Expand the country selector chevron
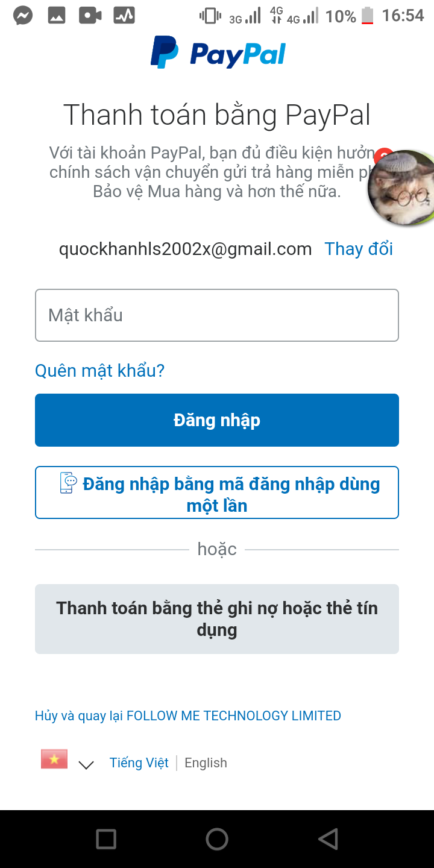Image resolution: width=434 pixels, height=868 pixels. pyautogui.click(x=86, y=765)
